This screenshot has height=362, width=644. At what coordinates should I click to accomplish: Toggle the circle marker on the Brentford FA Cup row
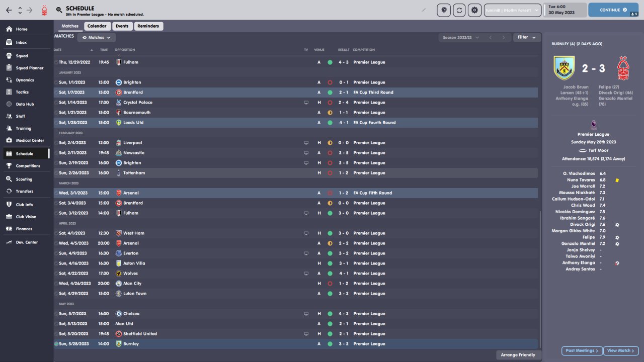tap(56, 93)
